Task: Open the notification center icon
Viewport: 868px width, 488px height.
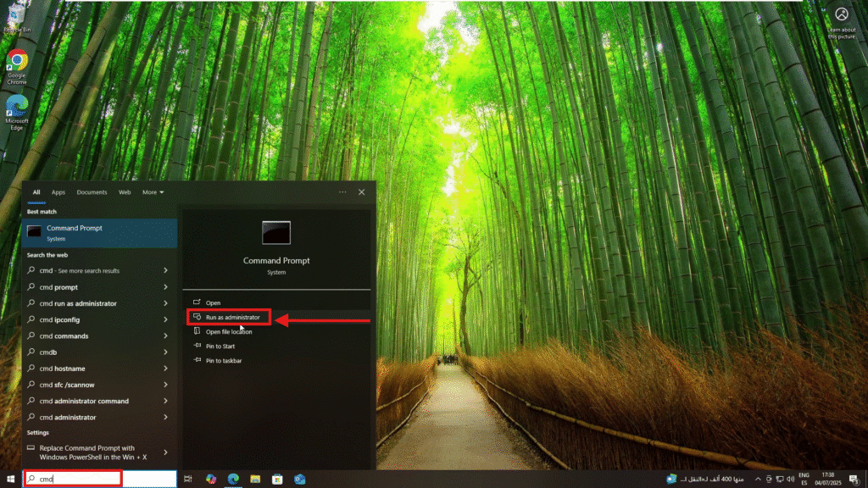Action: click(854, 480)
